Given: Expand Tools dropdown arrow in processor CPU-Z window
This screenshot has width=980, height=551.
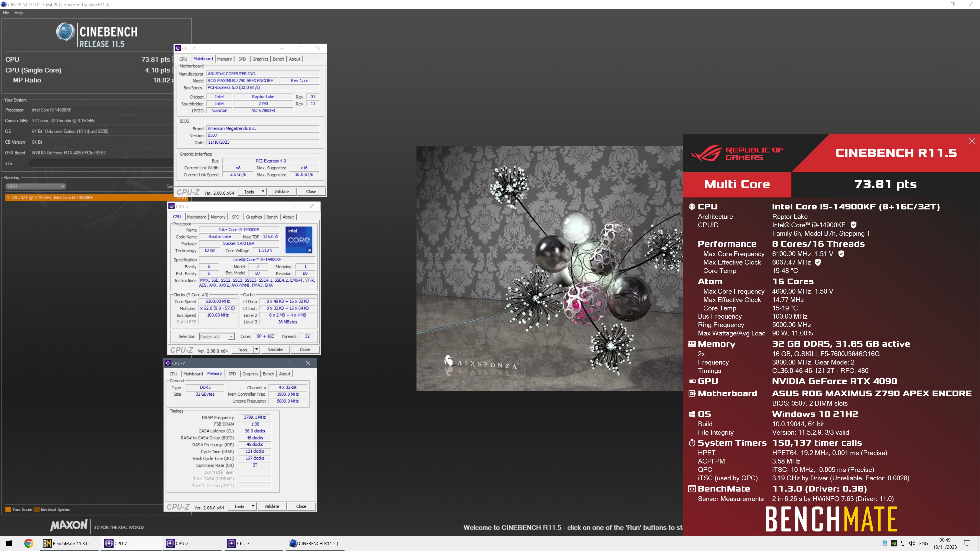Looking at the screenshot, I should 256,349.
